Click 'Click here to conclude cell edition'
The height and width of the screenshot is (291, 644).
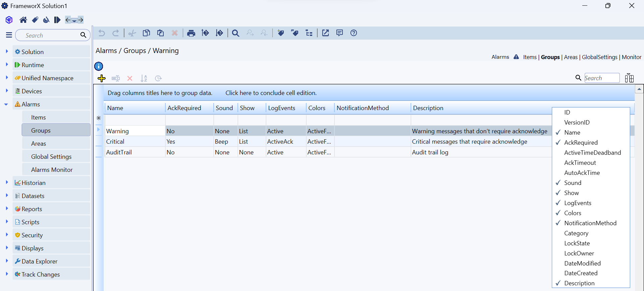271,93
